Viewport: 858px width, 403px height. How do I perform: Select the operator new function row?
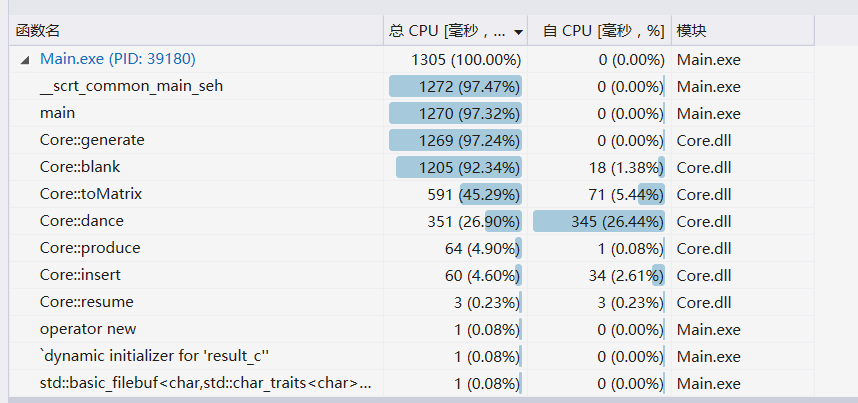point(411,329)
